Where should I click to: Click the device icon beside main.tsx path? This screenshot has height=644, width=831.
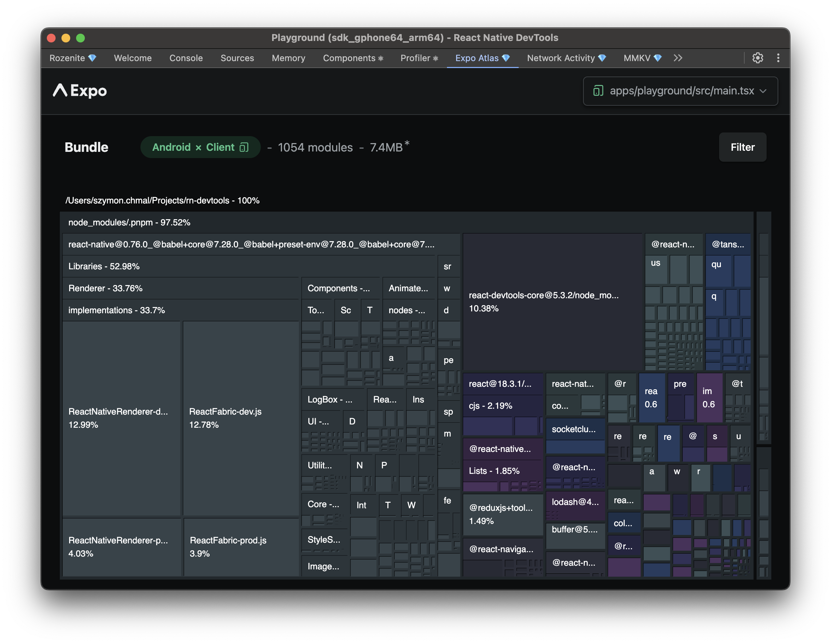(598, 91)
